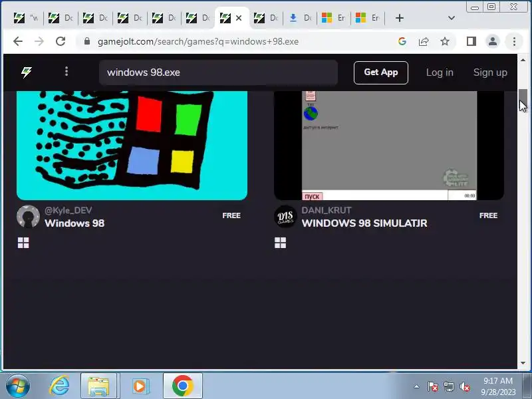The image size is (532, 399).
Task: Open Chrome's three-dot menu
Action: coord(514,41)
